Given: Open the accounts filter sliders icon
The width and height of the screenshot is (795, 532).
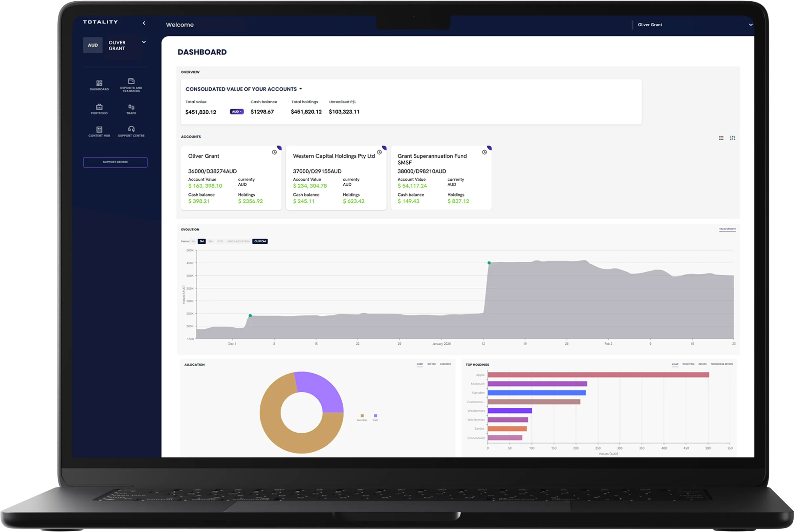Looking at the screenshot, I should [x=733, y=138].
